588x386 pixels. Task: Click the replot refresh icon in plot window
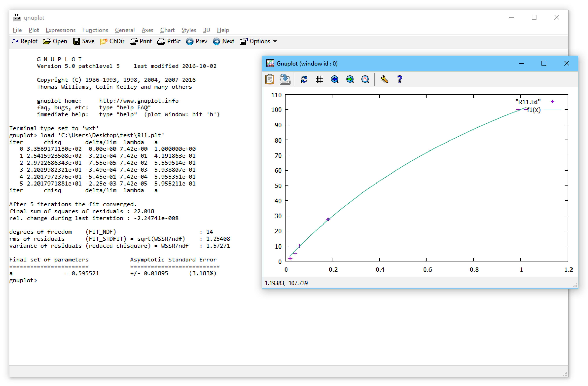(304, 79)
